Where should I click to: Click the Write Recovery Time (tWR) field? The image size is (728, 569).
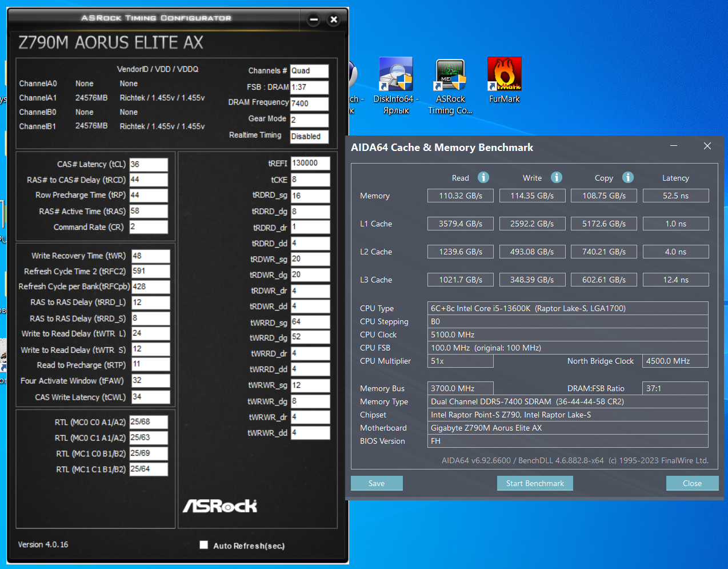pos(151,256)
